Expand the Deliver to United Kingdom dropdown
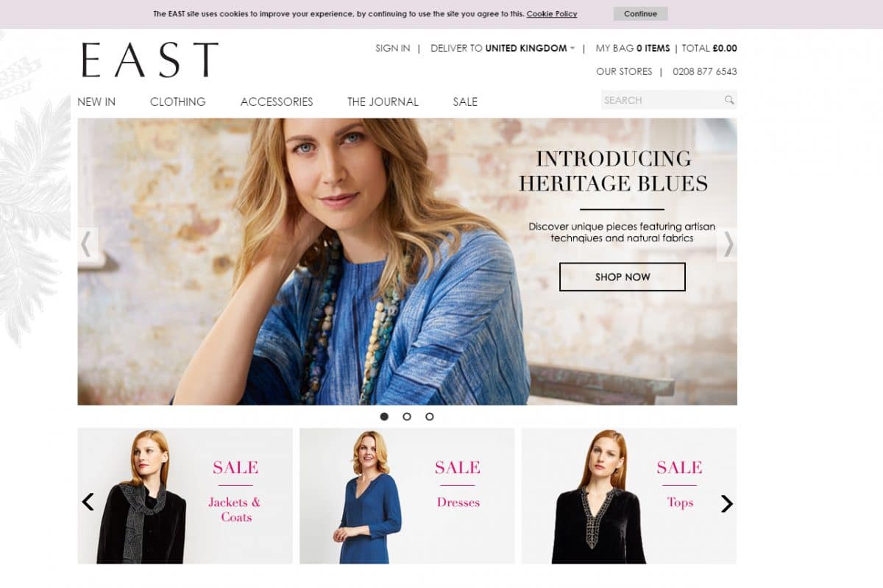This screenshot has height=588, width=883. (503, 49)
